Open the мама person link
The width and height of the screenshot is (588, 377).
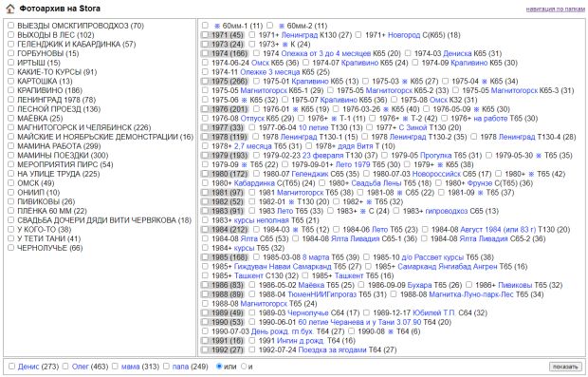pyautogui.click(x=130, y=367)
